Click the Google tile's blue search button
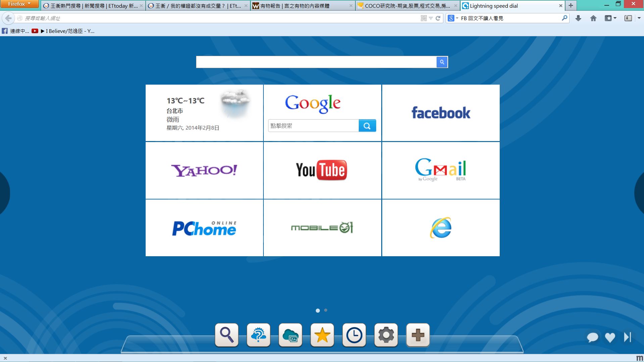644x362 pixels. (367, 126)
